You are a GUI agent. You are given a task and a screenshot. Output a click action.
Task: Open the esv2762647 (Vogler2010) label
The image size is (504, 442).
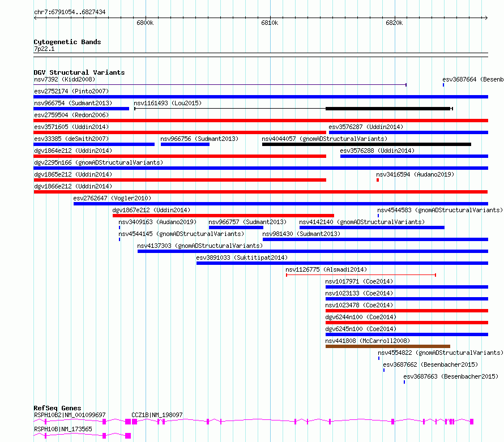112,198
